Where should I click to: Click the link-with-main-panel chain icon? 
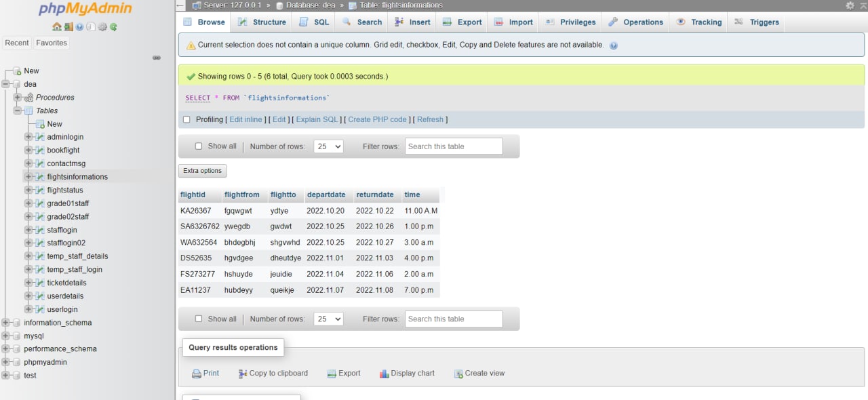click(x=157, y=58)
